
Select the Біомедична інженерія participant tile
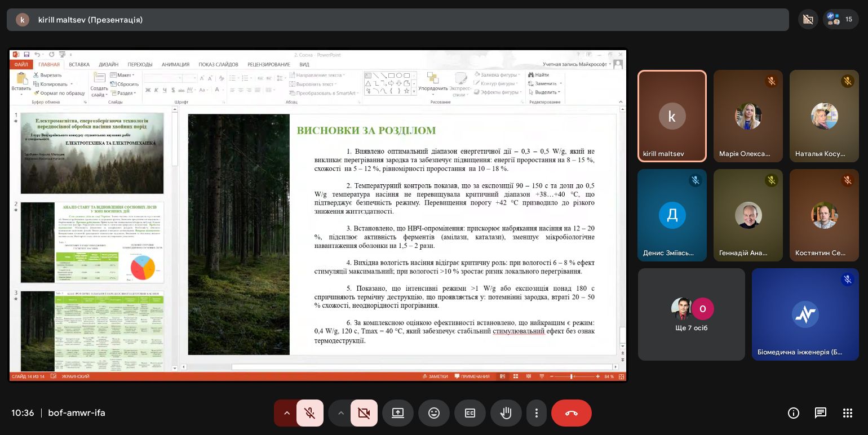[805, 314]
